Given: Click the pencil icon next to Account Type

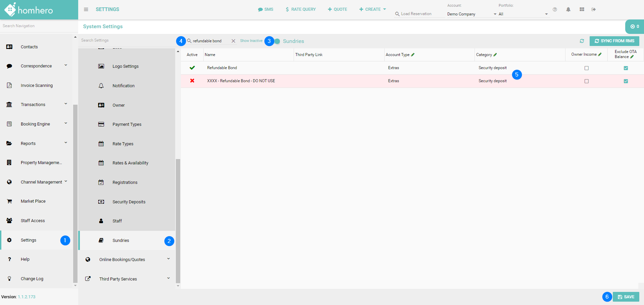Looking at the screenshot, I should click(x=413, y=55).
